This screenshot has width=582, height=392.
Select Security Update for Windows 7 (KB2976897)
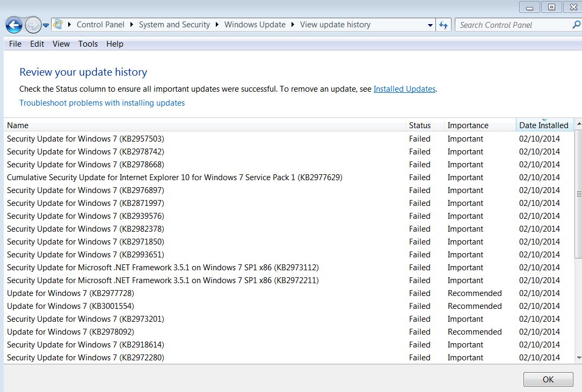(x=85, y=190)
